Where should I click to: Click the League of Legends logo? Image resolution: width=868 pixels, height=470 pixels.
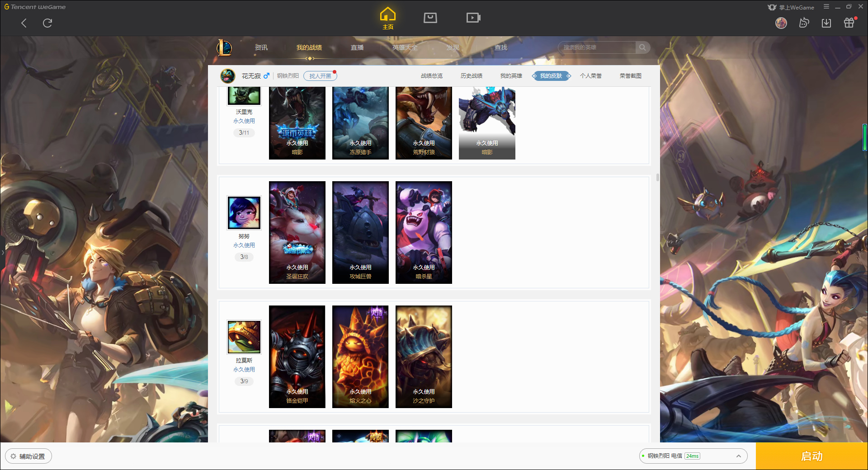(224, 47)
